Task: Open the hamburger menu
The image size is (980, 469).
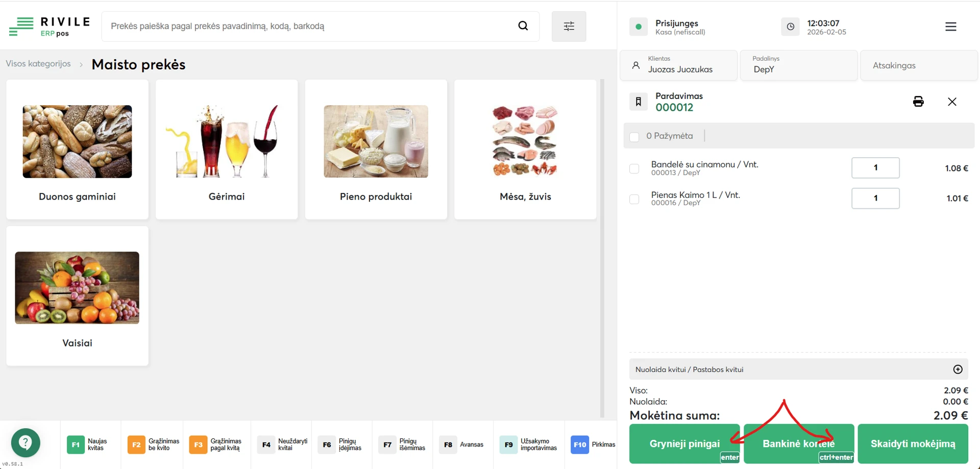Action: [950, 27]
